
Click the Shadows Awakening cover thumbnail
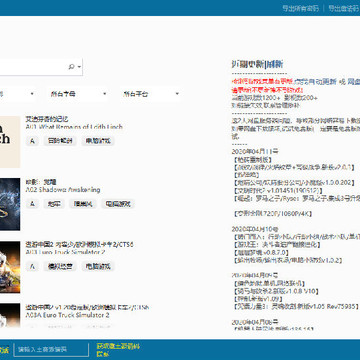click(x=10, y=204)
